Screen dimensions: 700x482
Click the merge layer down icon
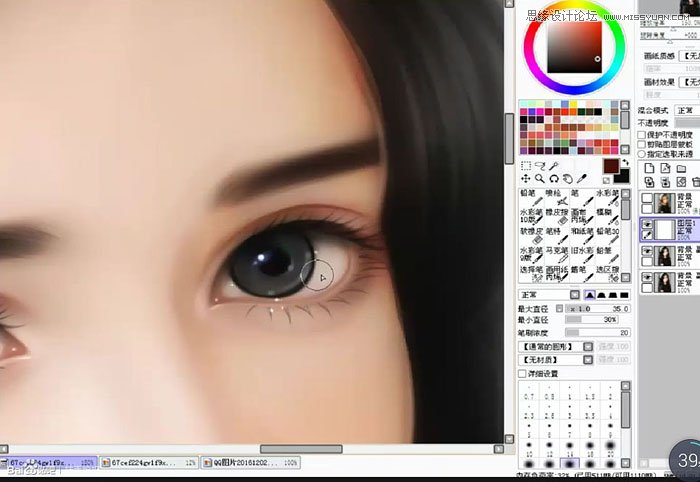(x=665, y=182)
